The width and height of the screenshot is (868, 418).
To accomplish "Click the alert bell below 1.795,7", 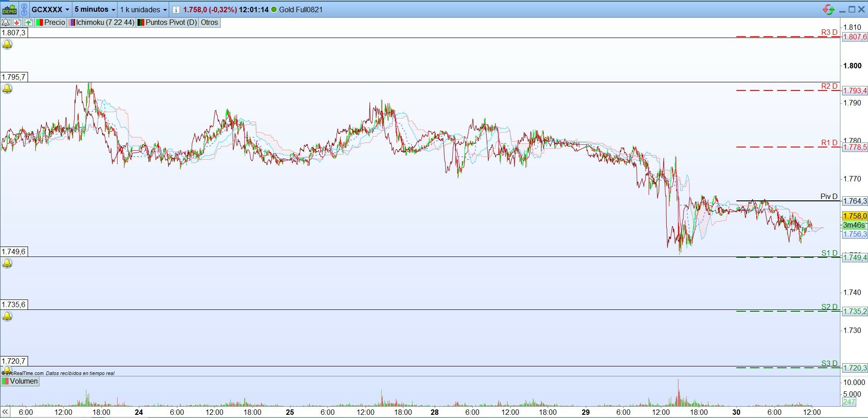I will 7,89.
